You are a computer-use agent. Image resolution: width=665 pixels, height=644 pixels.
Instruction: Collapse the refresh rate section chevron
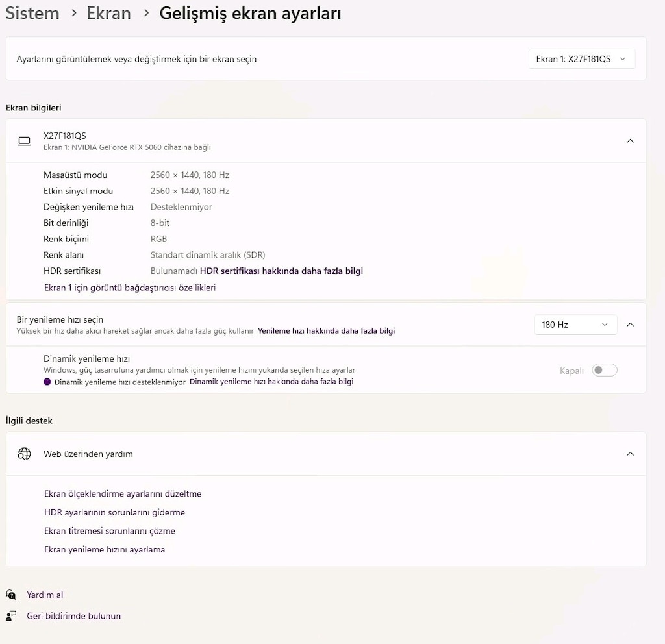point(630,325)
